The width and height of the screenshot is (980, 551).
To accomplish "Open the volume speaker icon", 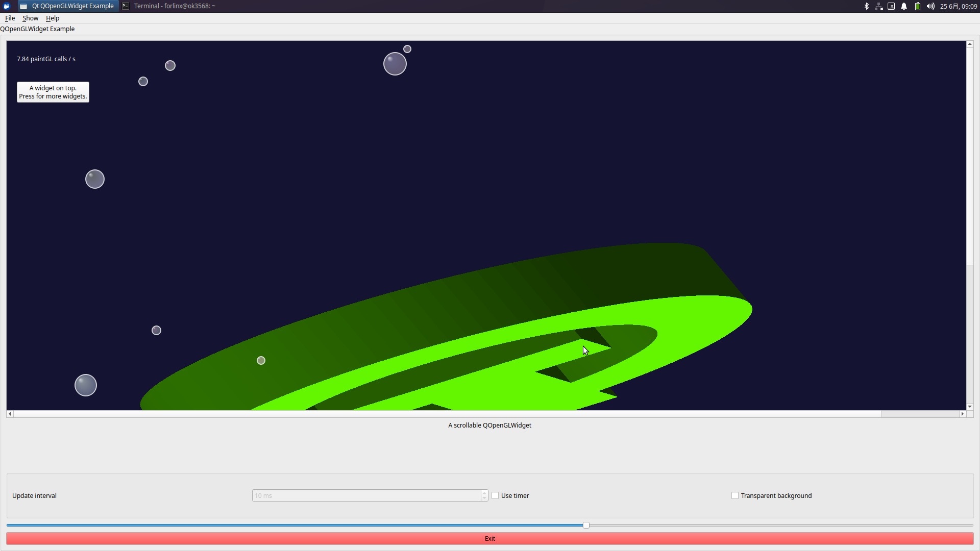I will tap(930, 6).
